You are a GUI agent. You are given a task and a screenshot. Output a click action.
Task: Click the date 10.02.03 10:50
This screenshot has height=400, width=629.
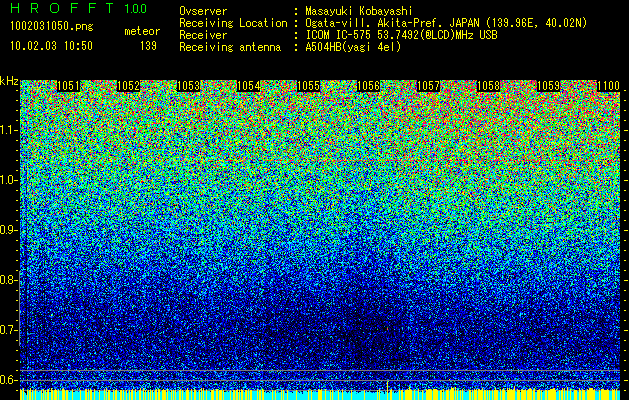tap(51, 46)
